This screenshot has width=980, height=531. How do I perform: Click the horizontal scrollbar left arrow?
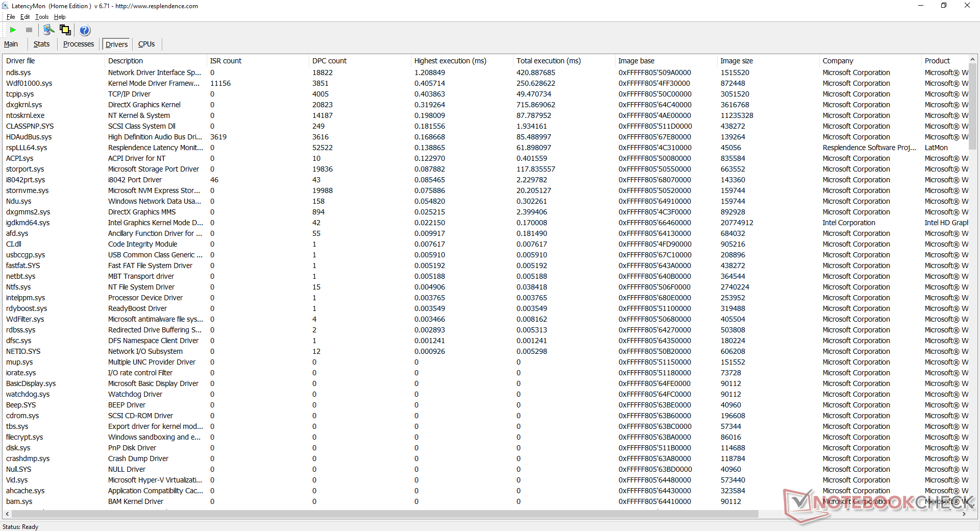[7, 514]
